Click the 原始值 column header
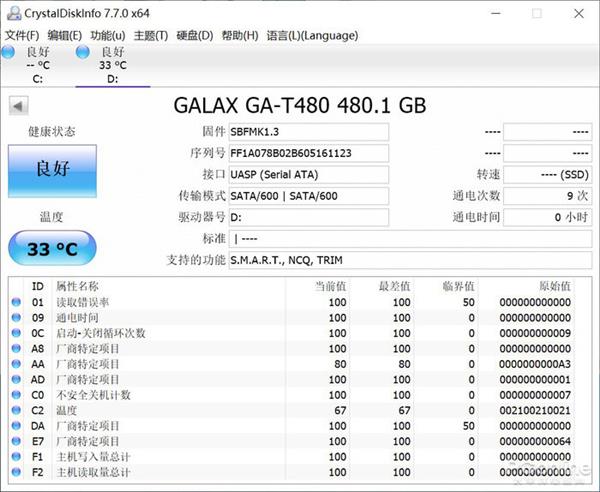 (x=555, y=286)
